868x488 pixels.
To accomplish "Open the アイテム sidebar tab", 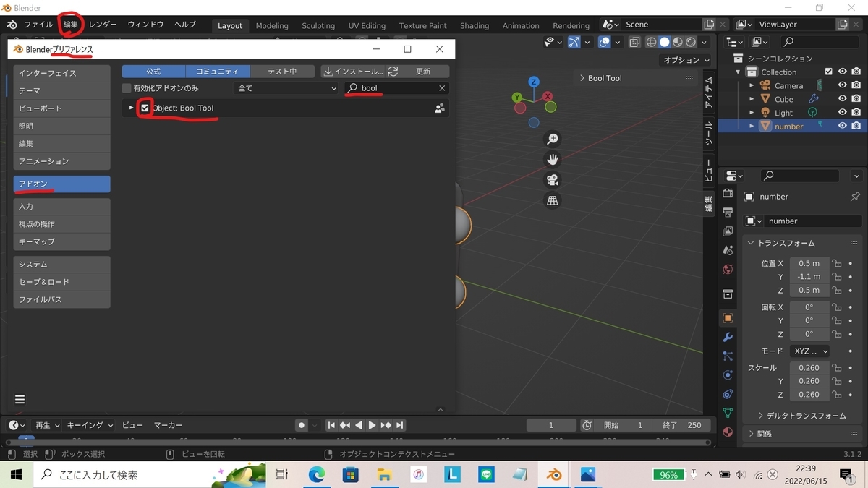I will click(709, 91).
